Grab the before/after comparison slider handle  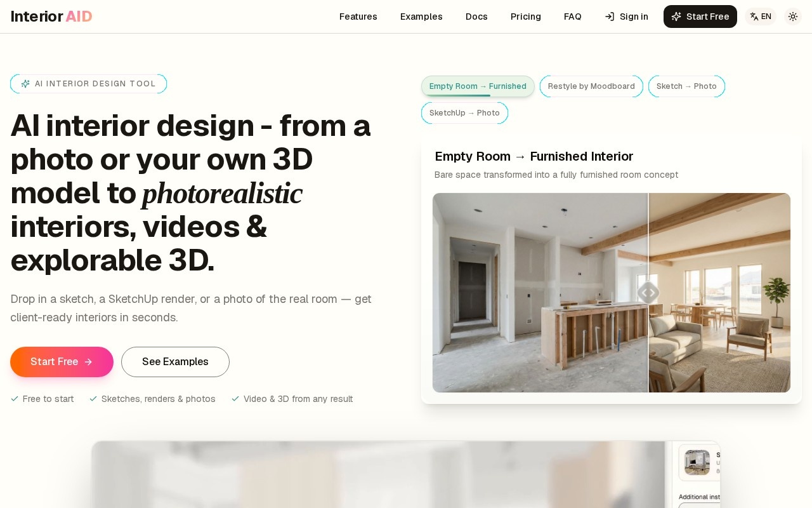[648, 293]
